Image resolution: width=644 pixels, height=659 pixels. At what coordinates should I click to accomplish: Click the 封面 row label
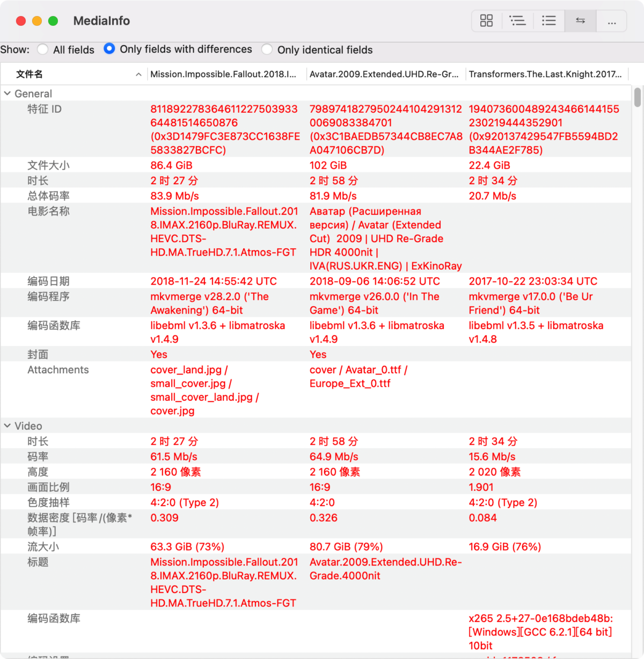click(x=38, y=354)
